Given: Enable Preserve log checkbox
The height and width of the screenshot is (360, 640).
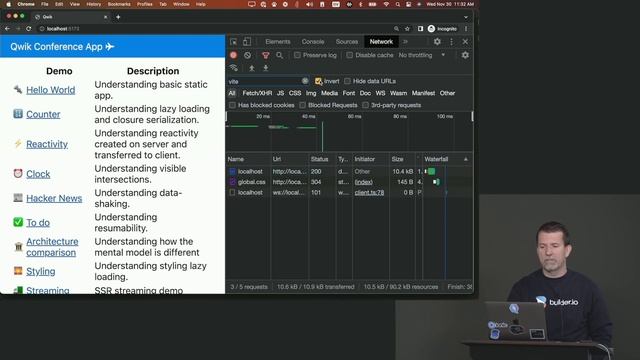Looking at the screenshot, I should point(297,55).
